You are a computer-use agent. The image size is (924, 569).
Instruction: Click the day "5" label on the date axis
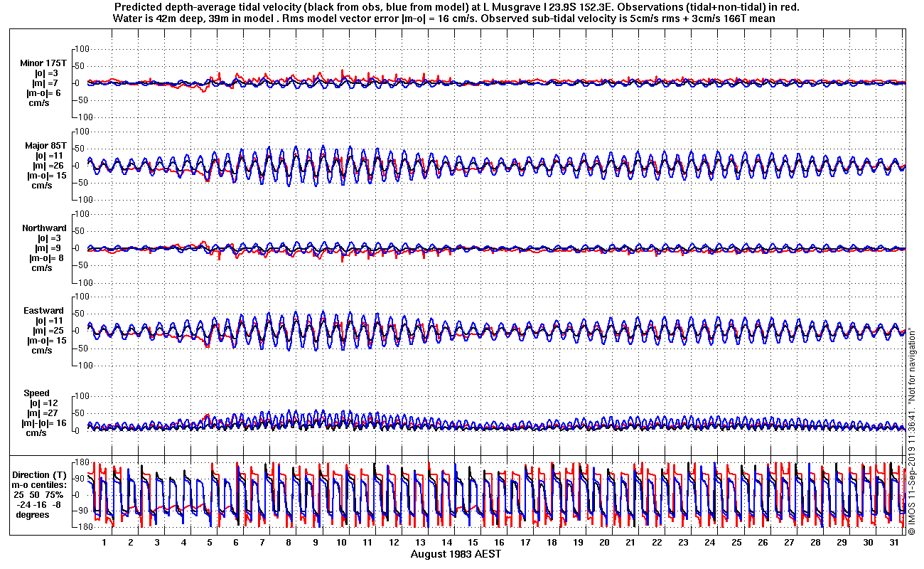tap(210, 542)
